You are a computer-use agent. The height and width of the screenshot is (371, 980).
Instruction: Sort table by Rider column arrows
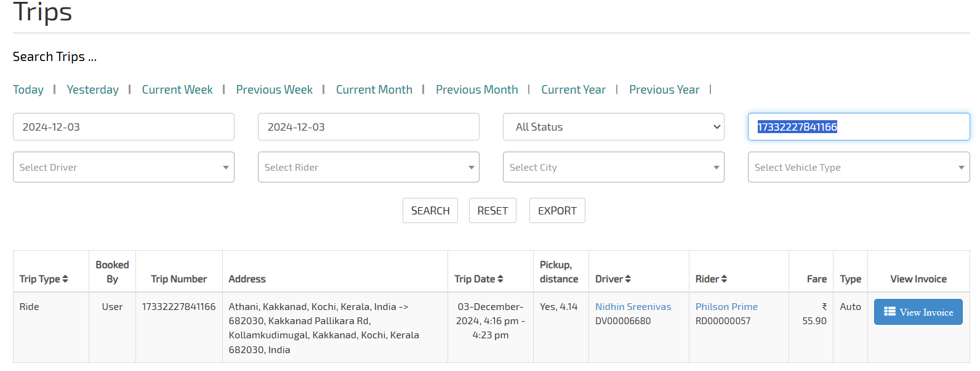coord(724,279)
